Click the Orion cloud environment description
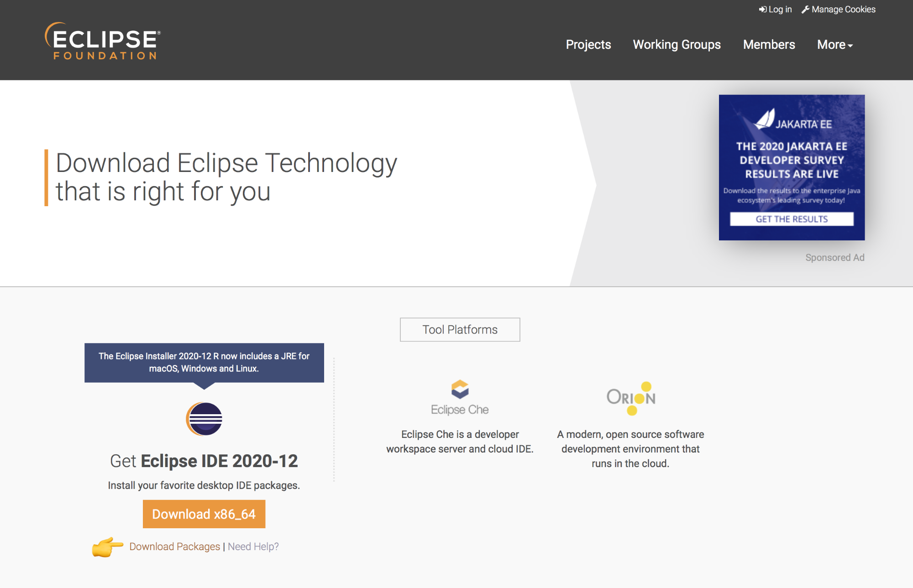 (x=630, y=449)
